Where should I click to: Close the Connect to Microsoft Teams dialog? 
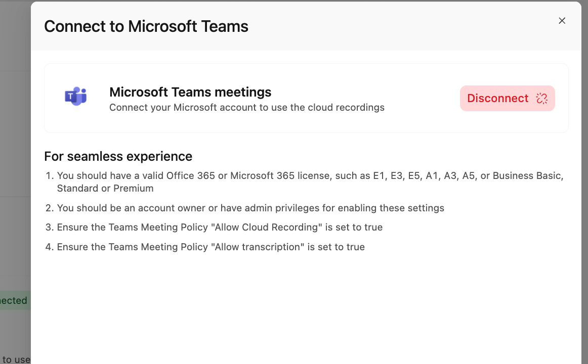(x=562, y=21)
